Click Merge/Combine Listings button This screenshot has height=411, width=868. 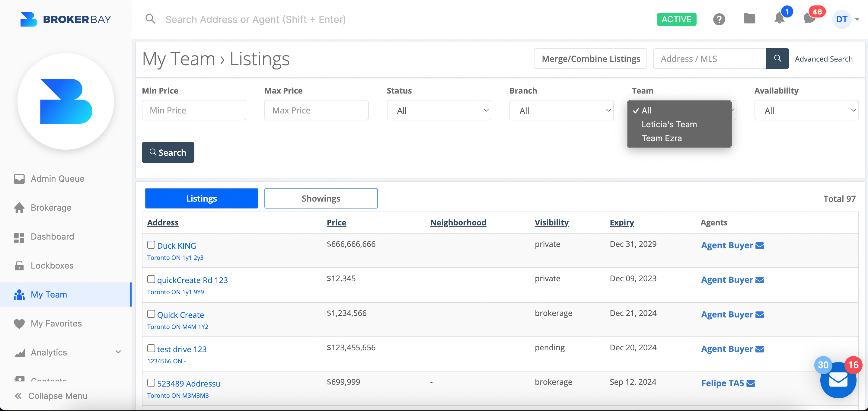coord(590,59)
